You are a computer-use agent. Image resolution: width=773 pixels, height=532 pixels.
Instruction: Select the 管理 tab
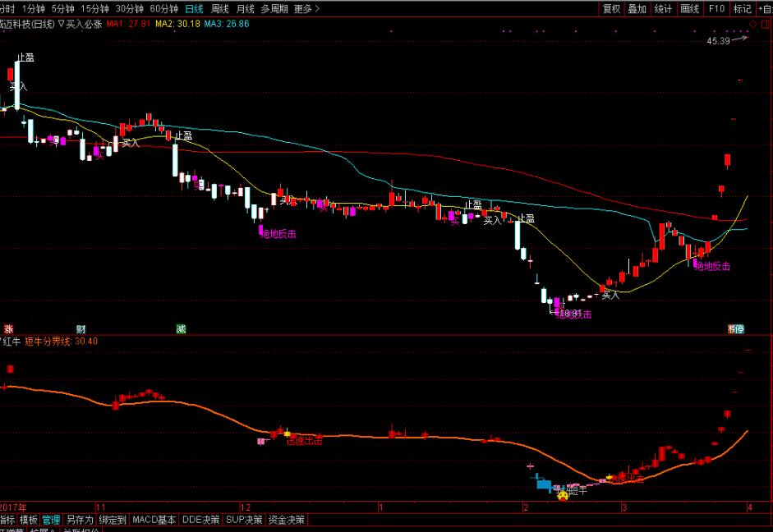coord(51,519)
